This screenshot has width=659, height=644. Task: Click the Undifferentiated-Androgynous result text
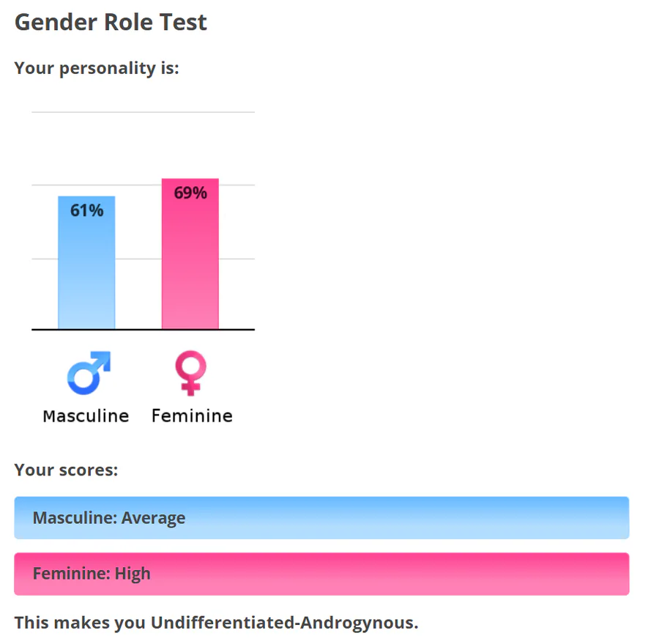pyautogui.click(x=284, y=623)
